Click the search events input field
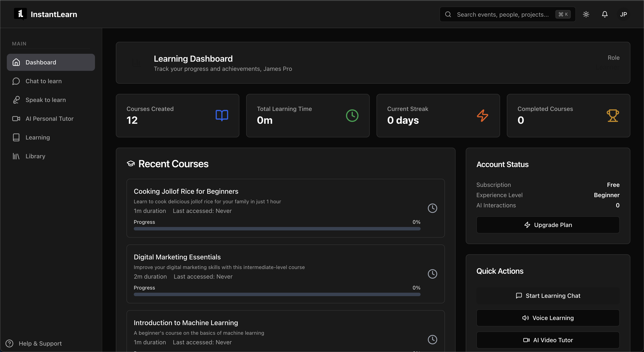 point(503,15)
